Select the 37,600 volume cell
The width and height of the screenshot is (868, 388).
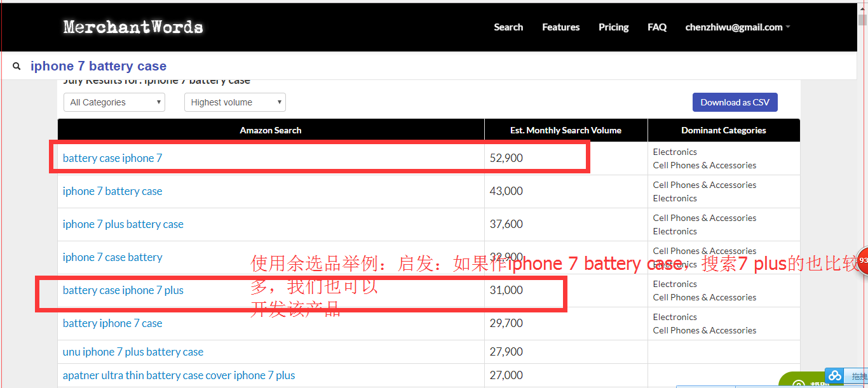(566, 224)
